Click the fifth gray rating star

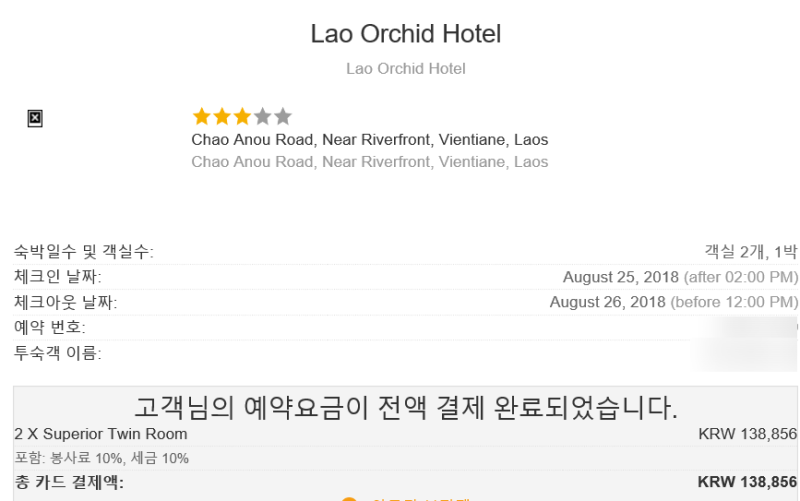(x=283, y=116)
